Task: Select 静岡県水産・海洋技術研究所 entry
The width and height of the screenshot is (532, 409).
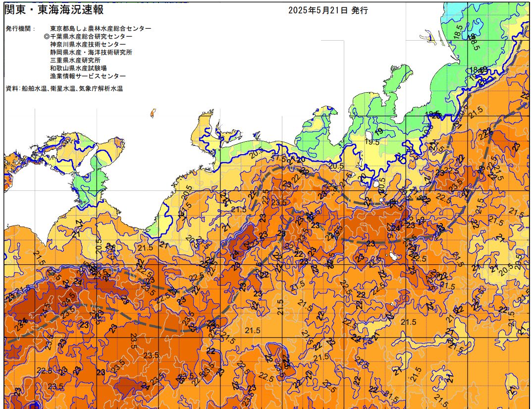Action: click(x=91, y=53)
